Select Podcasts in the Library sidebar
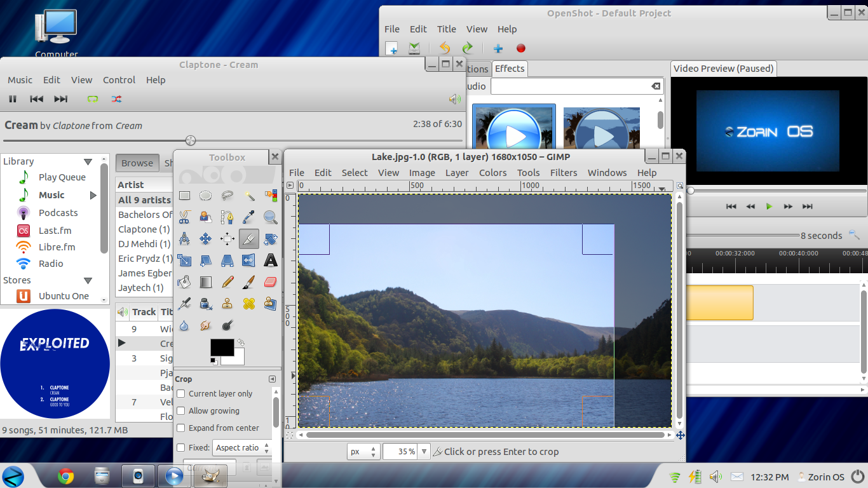 (58, 213)
